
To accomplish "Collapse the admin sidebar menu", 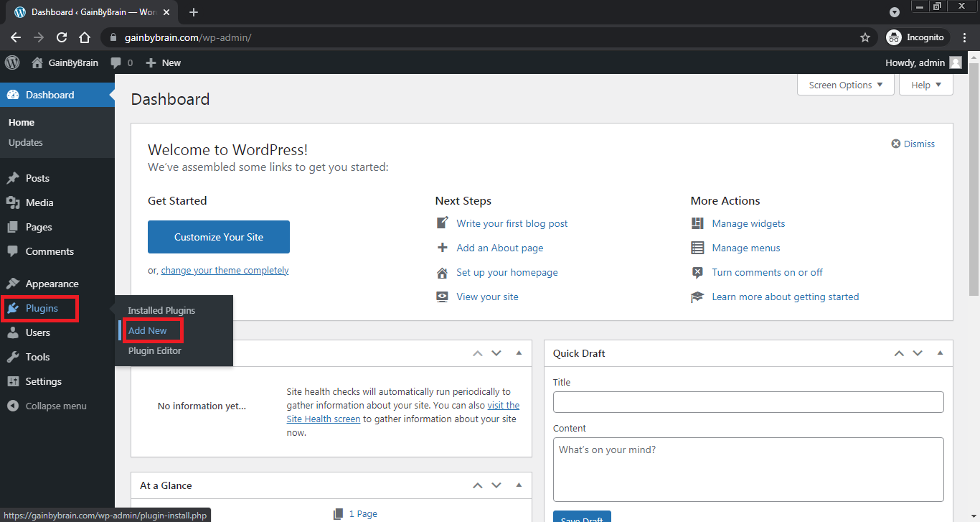I will pos(57,406).
